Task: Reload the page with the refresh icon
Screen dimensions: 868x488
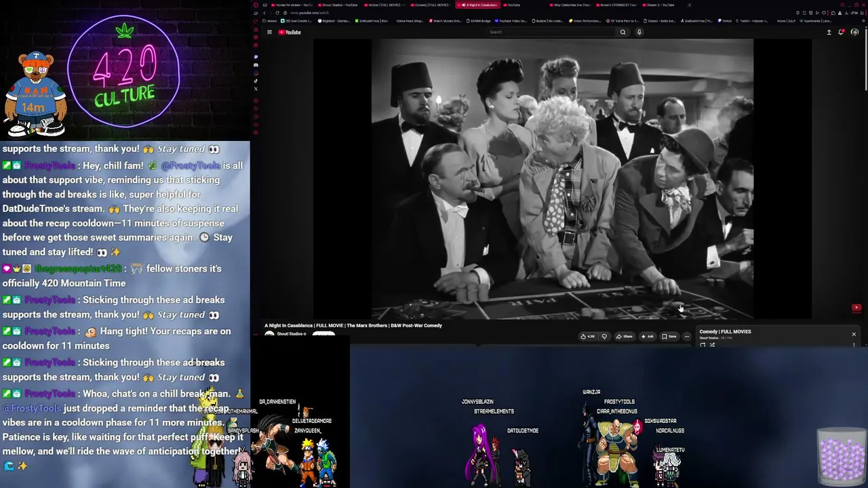Action: pos(277,13)
